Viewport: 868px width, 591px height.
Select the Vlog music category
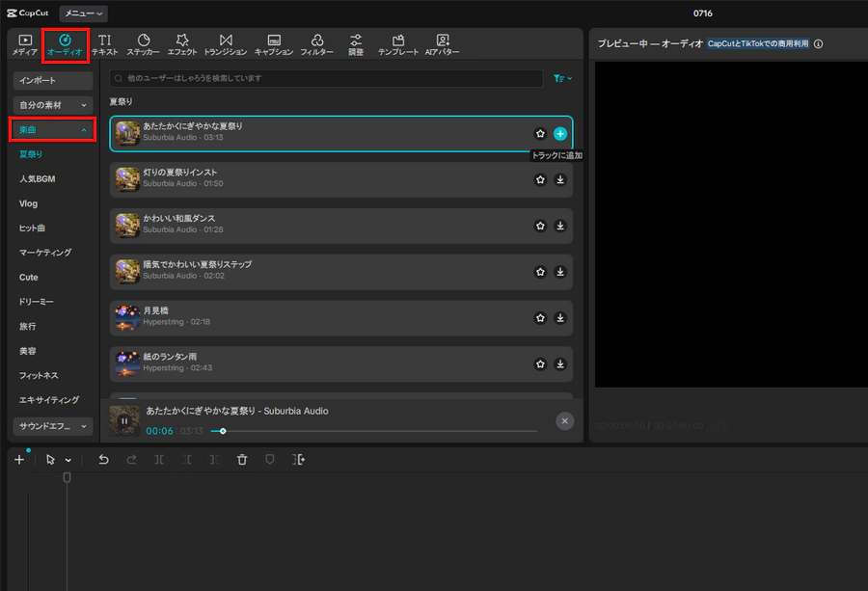pos(28,203)
